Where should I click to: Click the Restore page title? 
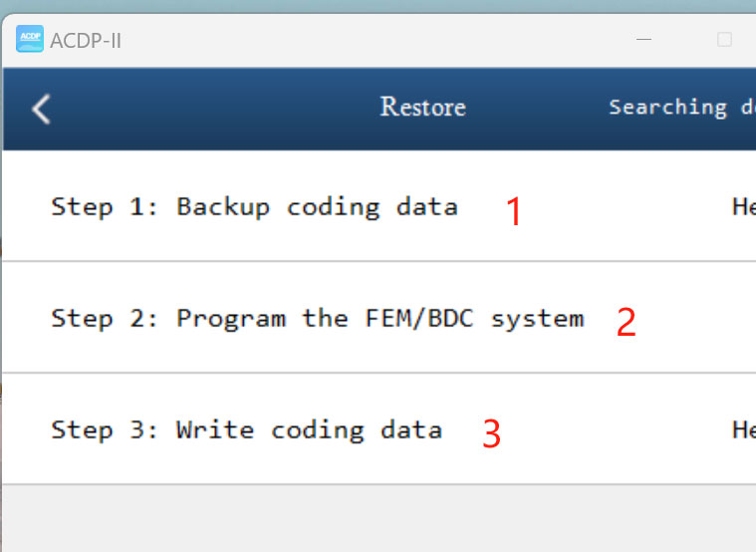pos(422,108)
